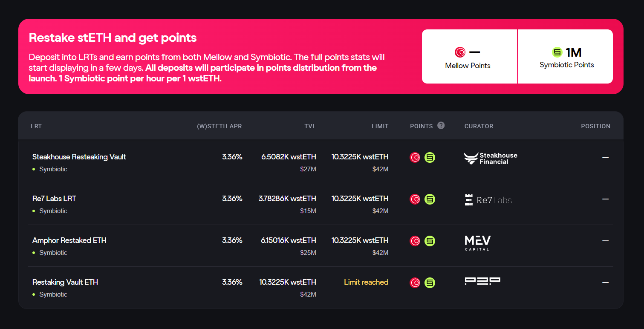Click the Mellow points badge for Steakhouse Resteaking Vault
Image resolution: width=644 pixels, height=329 pixels.
click(415, 157)
